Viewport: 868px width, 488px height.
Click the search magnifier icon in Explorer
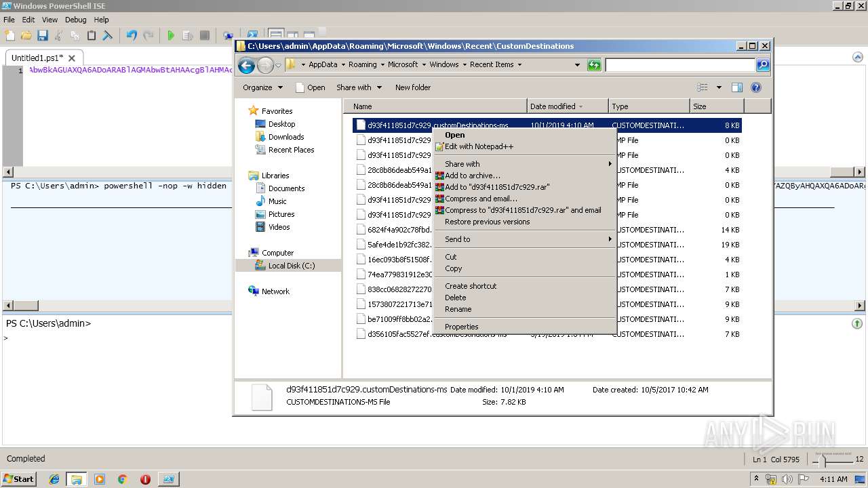point(763,65)
